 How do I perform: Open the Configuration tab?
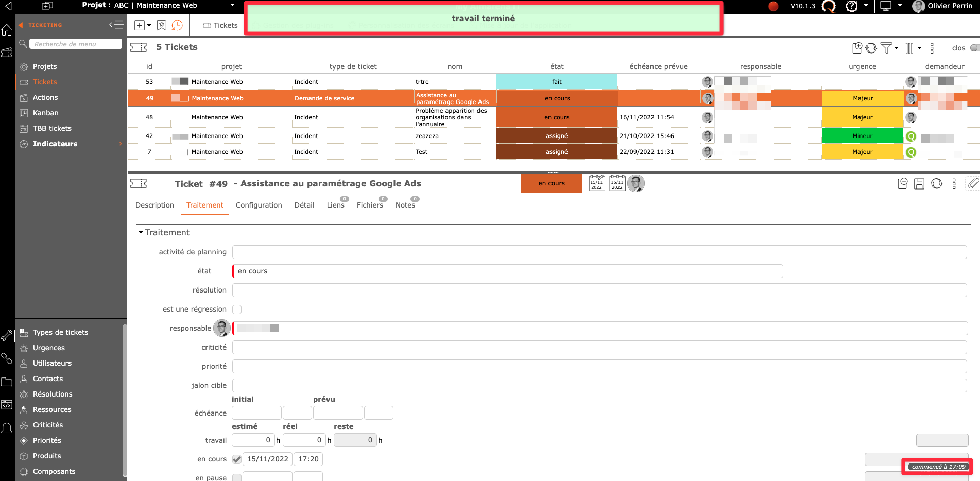259,205
